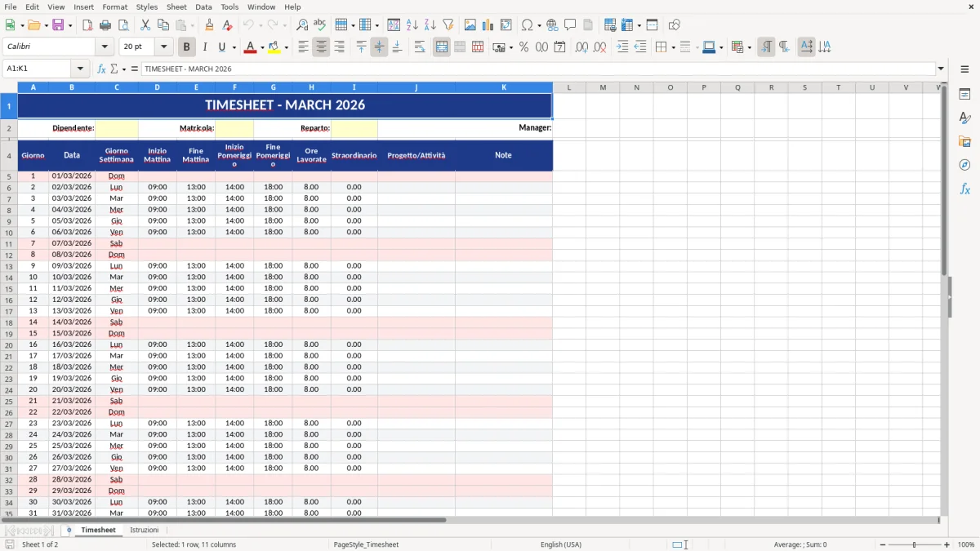Open the sidebar Navigator compass icon
Viewport: 980px width, 551px height.
(x=964, y=165)
